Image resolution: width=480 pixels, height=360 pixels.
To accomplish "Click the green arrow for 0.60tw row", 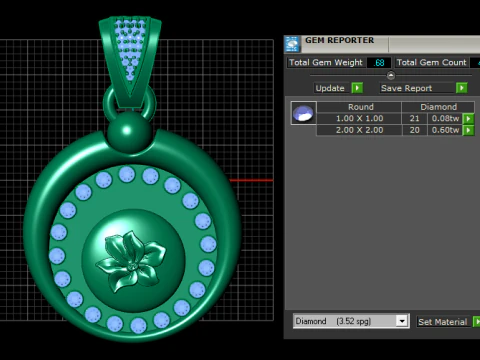I will [468, 130].
